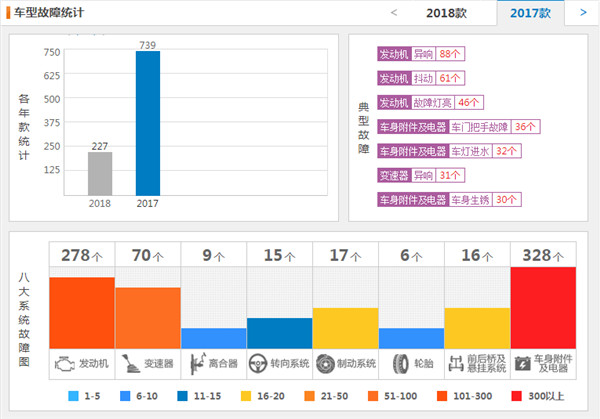Click the 6-10 legend color swatch
The height and width of the screenshot is (419, 600).
(125, 396)
